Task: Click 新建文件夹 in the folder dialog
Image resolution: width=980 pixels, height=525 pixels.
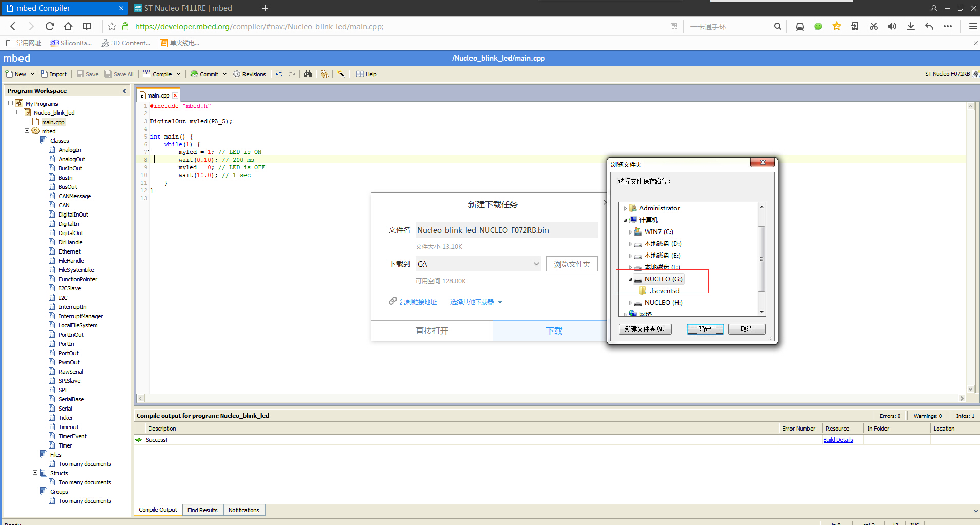Action: [x=645, y=329]
